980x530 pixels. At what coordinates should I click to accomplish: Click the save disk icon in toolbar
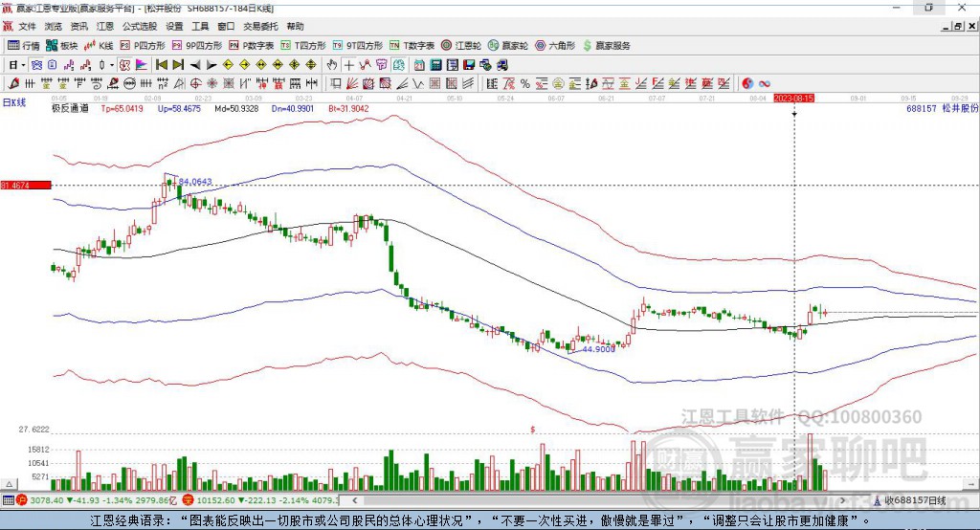point(469,65)
